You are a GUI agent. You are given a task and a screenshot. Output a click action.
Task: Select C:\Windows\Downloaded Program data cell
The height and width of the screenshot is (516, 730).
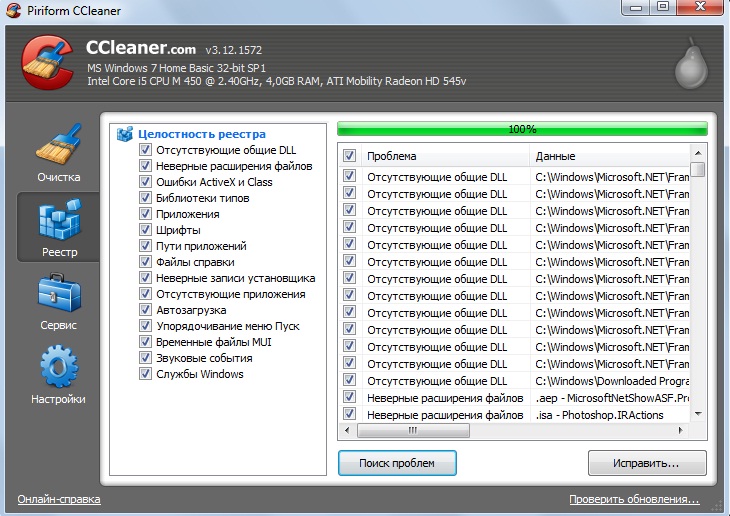[x=610, y=380]
